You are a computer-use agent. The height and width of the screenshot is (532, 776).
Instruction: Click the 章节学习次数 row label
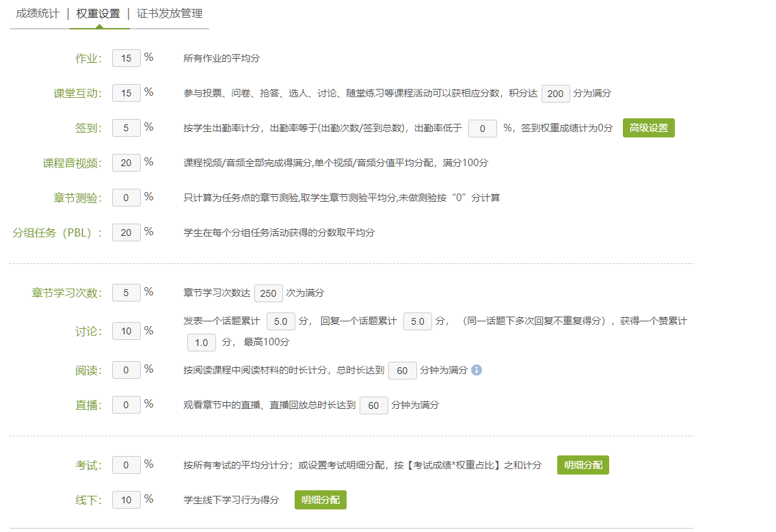coord(67,293)
